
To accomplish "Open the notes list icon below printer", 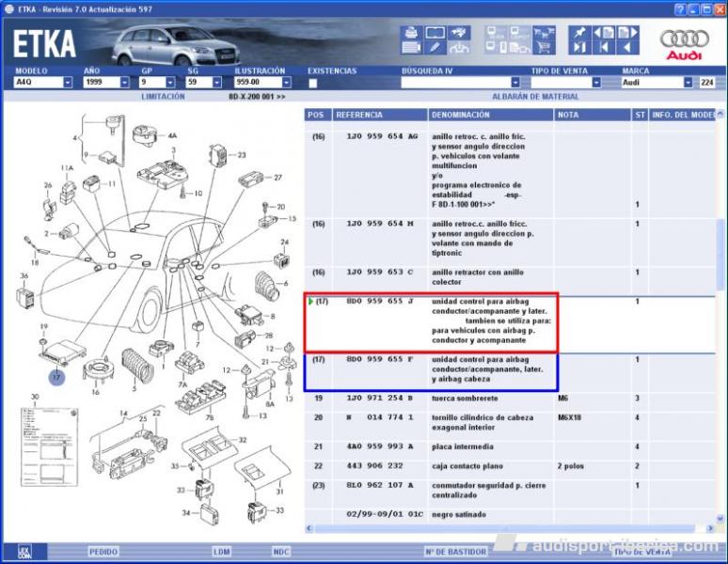I will pyautogui.click(x=411, y=47).
